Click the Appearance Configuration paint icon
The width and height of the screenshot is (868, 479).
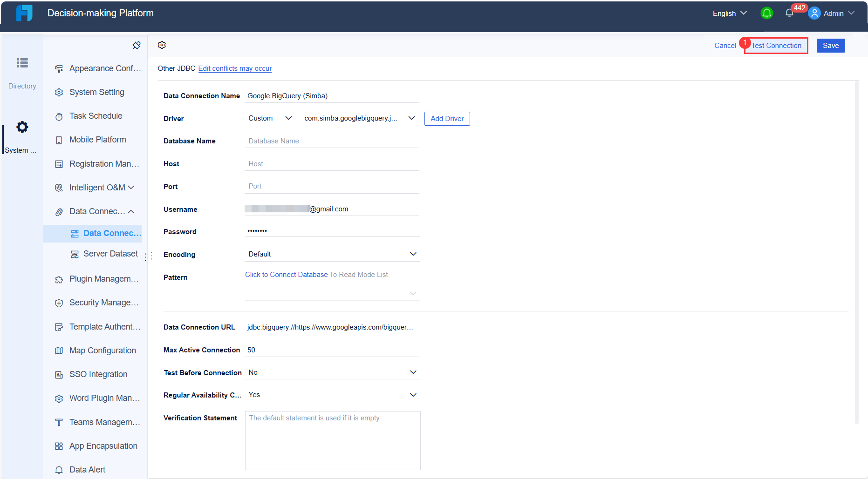pyautogui.click(x=59, y=69)
